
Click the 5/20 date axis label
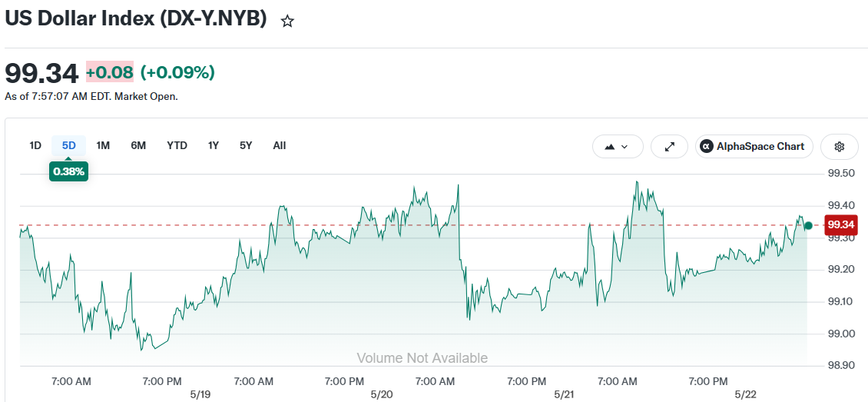coord(382,394)
